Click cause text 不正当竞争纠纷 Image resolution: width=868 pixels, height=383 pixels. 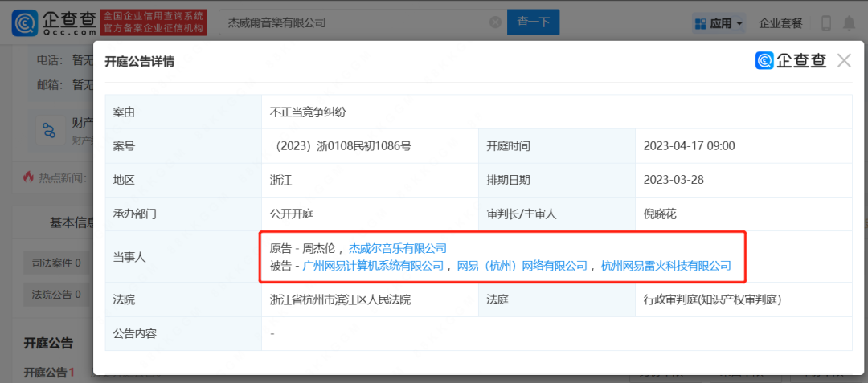(x=308, y=112)
